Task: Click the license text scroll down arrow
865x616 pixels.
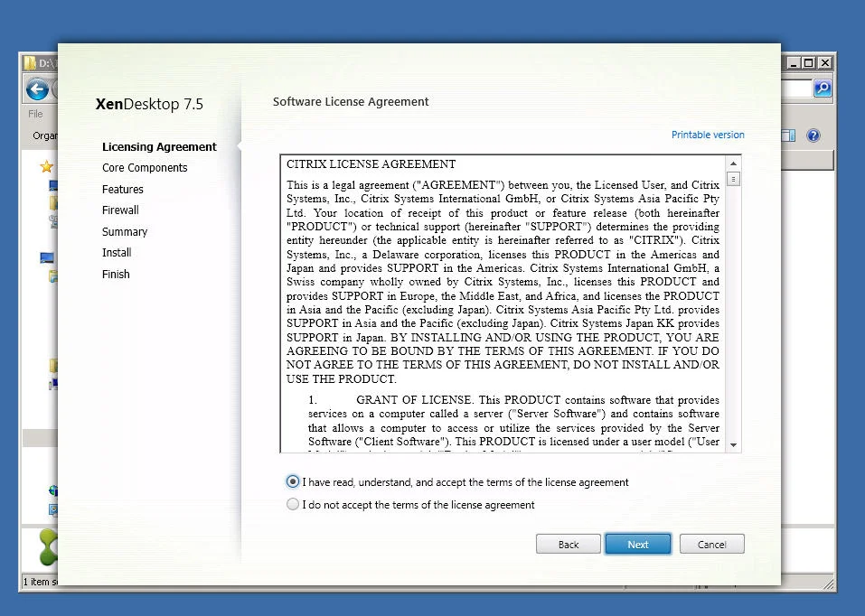Action: 733,444
